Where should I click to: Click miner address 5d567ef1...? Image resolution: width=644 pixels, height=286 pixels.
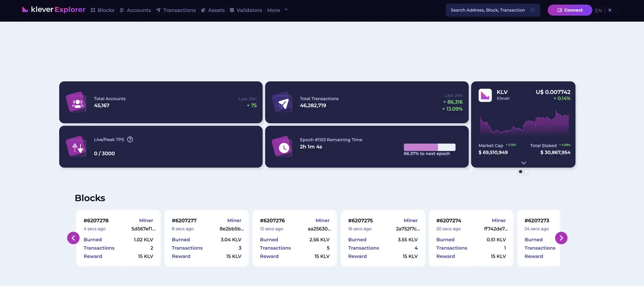click(143, 229)
